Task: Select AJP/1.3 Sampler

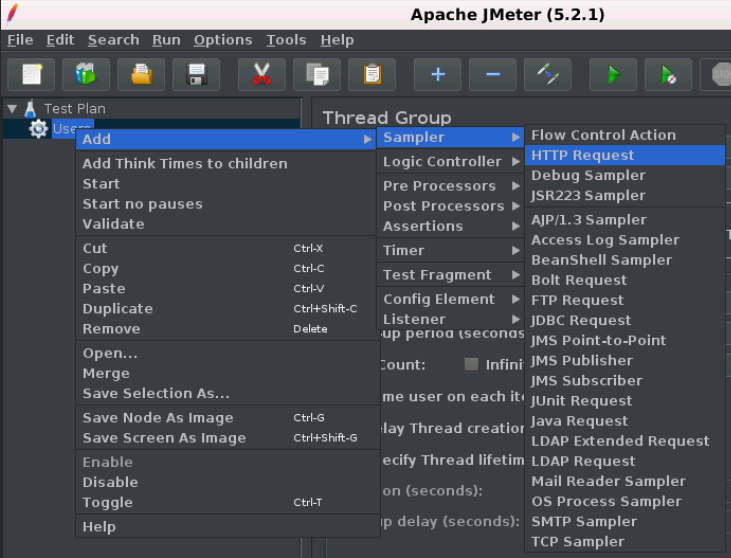Action: coord(625,219)
